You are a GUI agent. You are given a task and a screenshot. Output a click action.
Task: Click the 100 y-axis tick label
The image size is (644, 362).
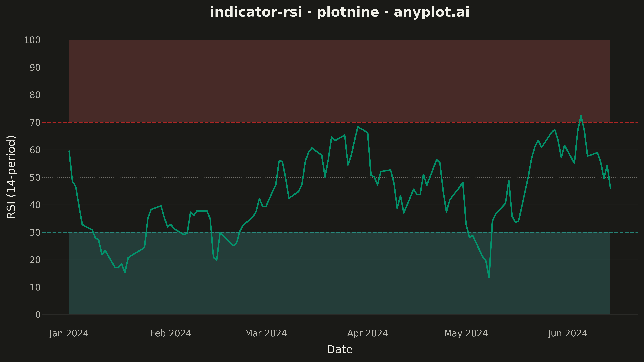(32, 40)
